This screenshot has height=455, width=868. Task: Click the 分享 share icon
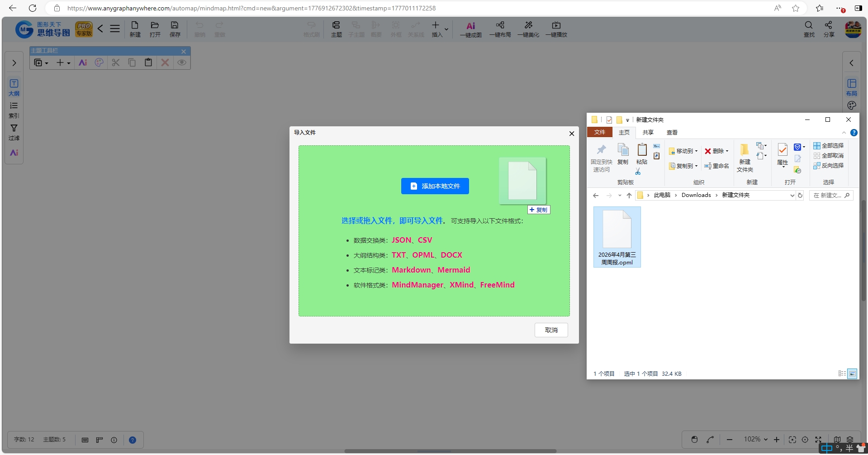829,29
